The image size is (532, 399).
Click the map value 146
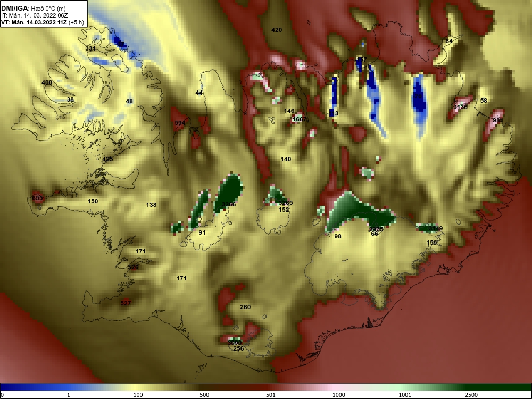tap(289, 111)
